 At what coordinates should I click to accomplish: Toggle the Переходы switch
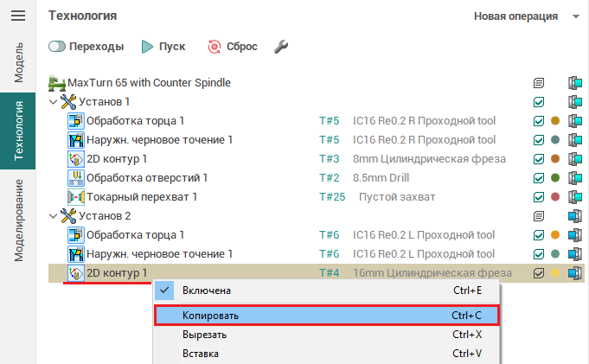[x=59, y=46]
